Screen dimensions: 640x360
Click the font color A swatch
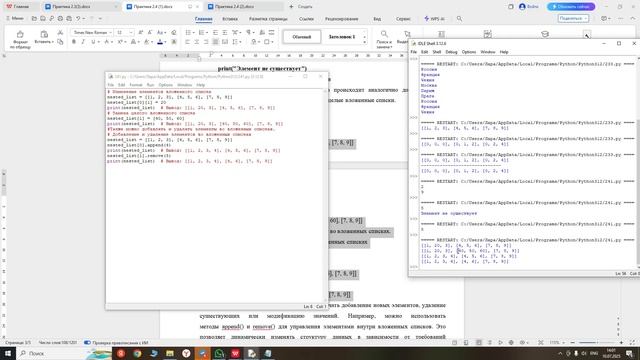pyautogui.click(x=160, y=42)
